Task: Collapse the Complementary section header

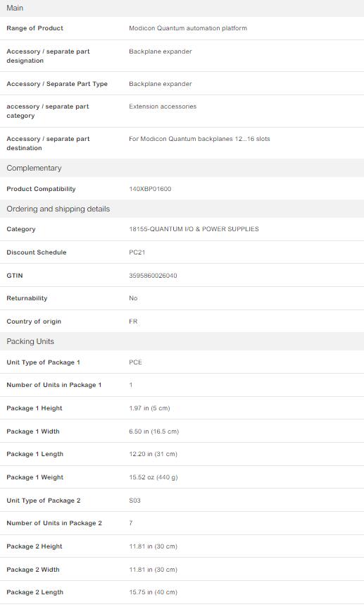Action: point(182,168)
